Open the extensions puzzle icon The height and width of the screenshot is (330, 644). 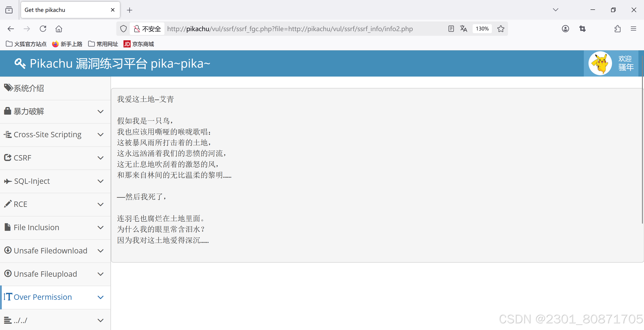click(x=618, y=29)
